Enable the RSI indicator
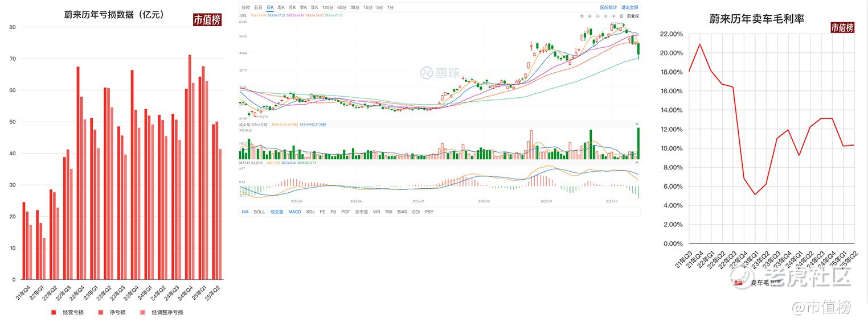 (x=389, y=212)
